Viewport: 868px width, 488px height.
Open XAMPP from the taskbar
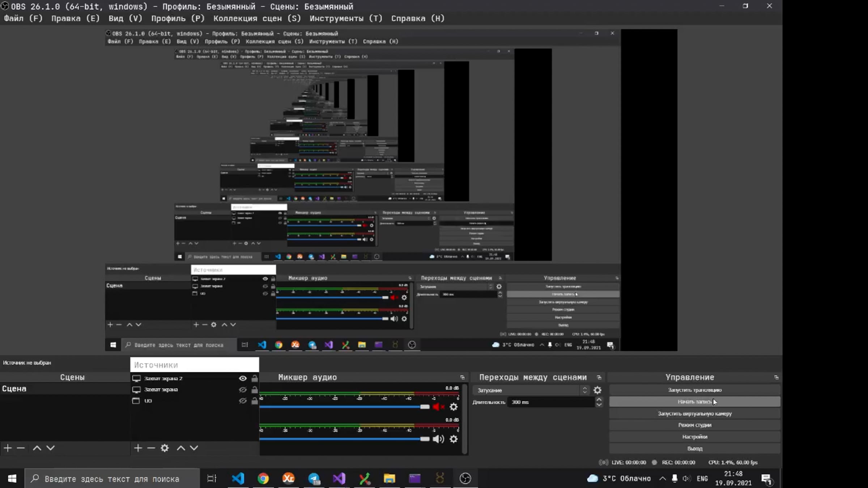point(288,479)
